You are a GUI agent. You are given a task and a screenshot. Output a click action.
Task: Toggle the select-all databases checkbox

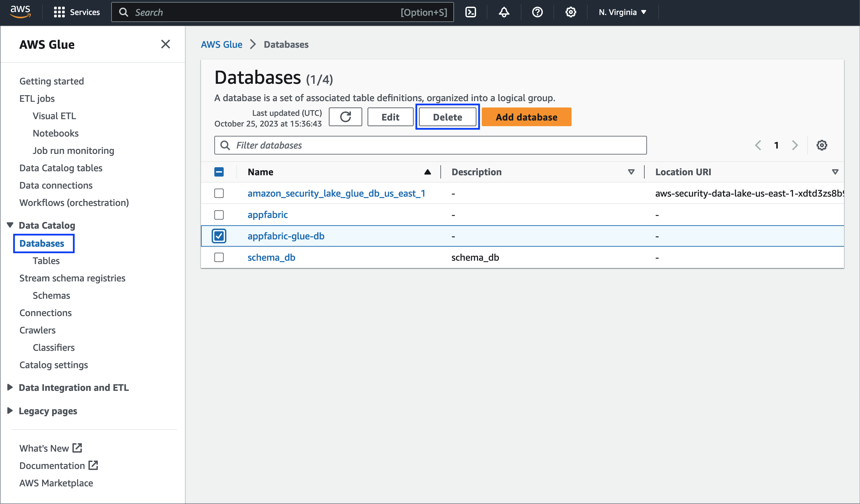tap(219, 172)
